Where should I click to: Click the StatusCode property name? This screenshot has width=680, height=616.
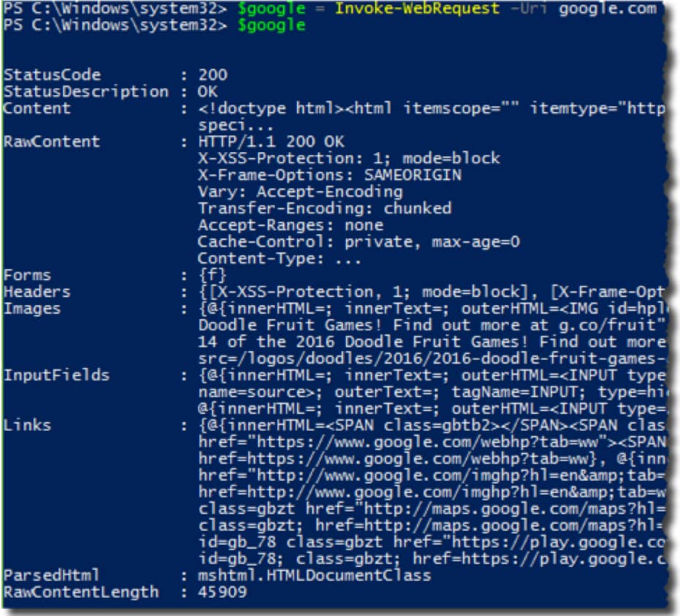coord(53,75)
